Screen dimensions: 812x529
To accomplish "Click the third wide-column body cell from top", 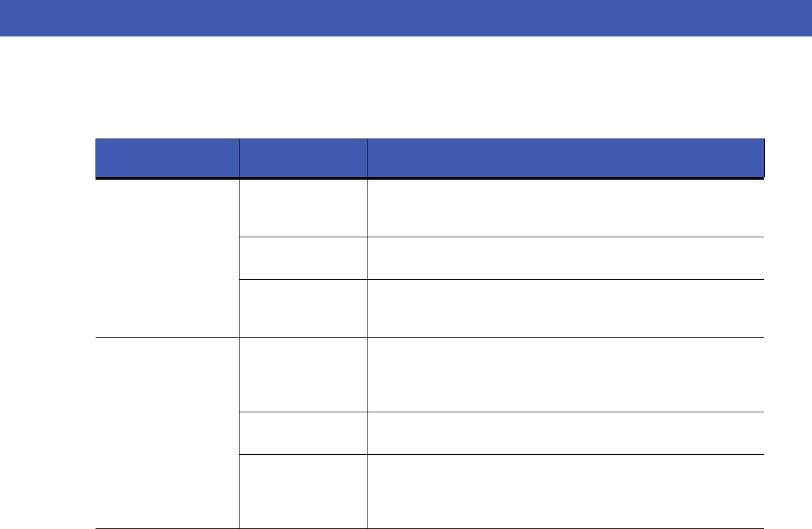I will point(566,309).
